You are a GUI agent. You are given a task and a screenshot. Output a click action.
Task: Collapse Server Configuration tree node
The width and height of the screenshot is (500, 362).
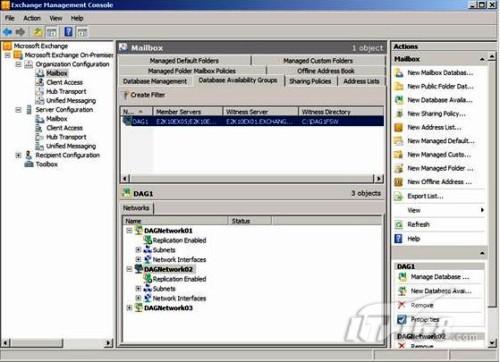(18, 110)
